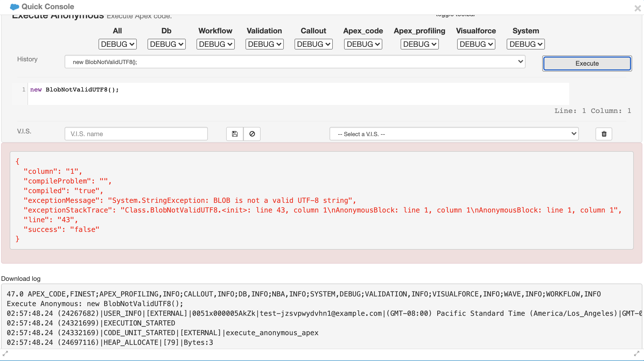Click the cancel (circle-slash) icon button
Image resolution: width=644 pixels, height=361 pixels.
(x=252, y=134)
